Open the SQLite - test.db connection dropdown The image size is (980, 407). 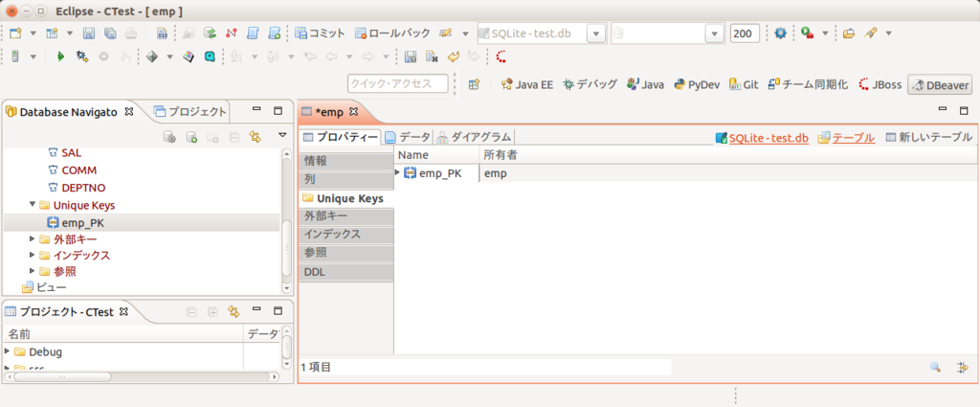597,34
